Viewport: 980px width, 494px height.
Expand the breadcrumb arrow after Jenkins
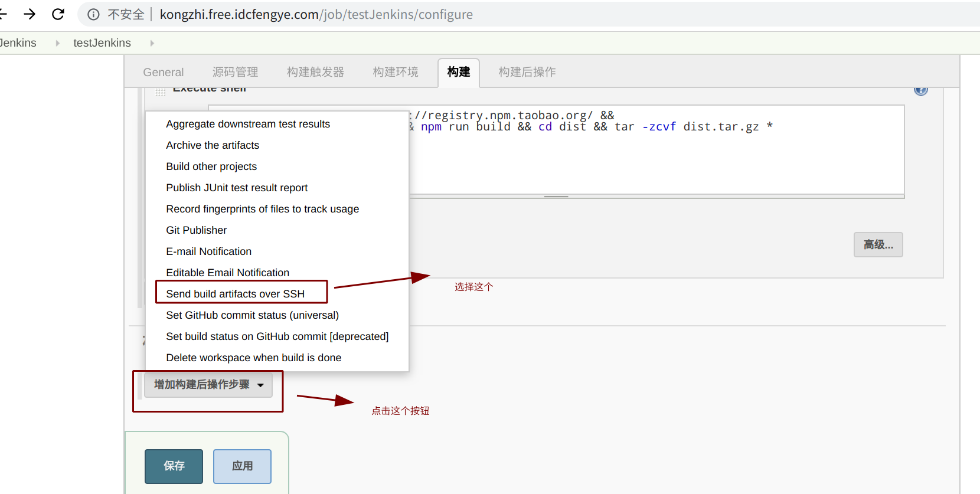[57, 43]
